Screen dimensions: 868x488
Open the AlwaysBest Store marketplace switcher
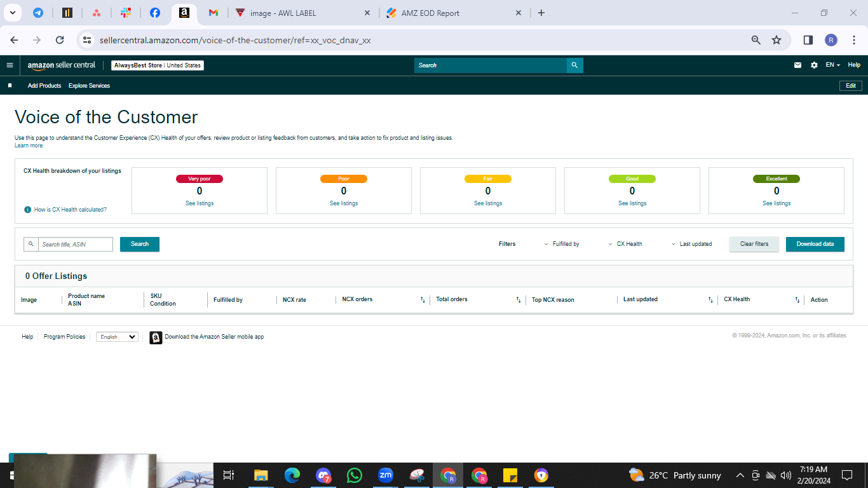[158, 65]
